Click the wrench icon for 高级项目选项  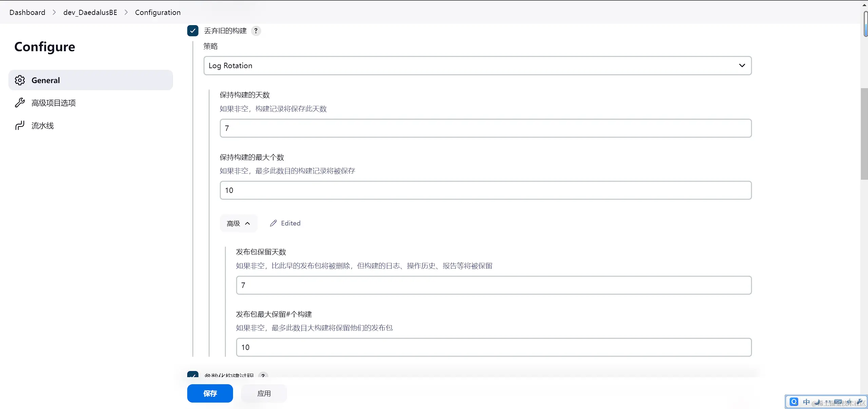coord(20,103)
